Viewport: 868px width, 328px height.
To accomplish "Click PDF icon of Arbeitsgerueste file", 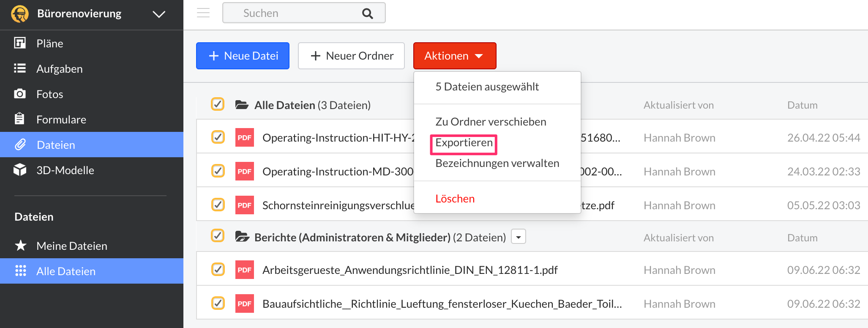I will tap(244, 270).
